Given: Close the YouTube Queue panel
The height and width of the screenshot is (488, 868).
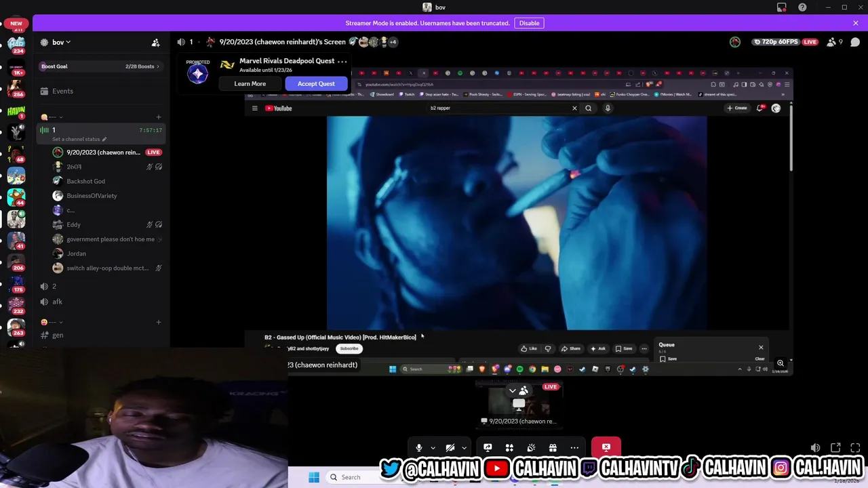Looking at the screenshot, I should (x=761, y=348).
